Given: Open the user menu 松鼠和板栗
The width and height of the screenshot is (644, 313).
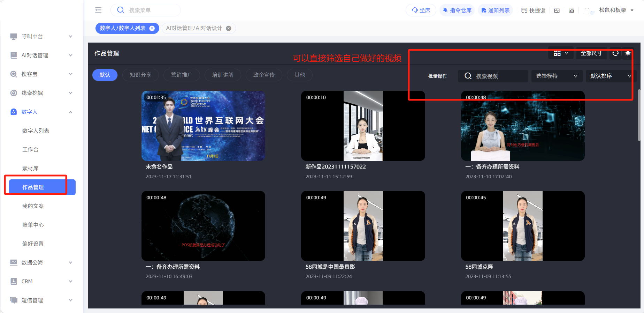Looking at the screenshot, I should (616, 10).
